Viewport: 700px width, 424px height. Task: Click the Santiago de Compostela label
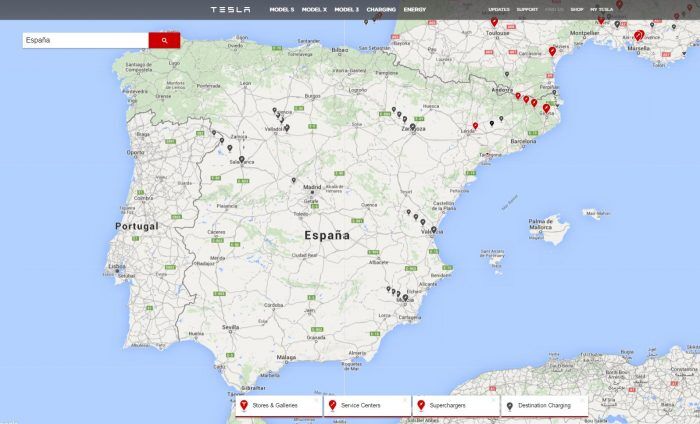coord(139,67)
